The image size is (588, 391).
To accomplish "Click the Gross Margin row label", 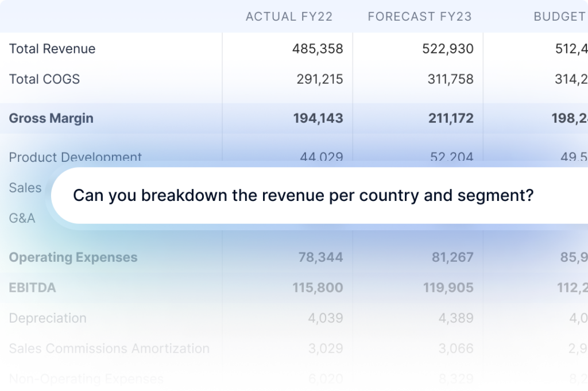I will point(51,118).
